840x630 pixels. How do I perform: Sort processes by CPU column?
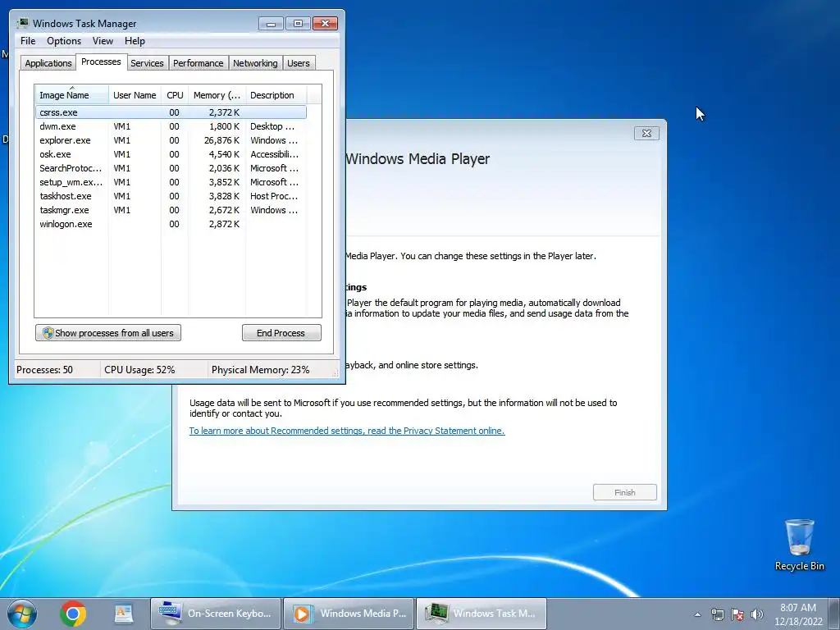coord(175,95)
